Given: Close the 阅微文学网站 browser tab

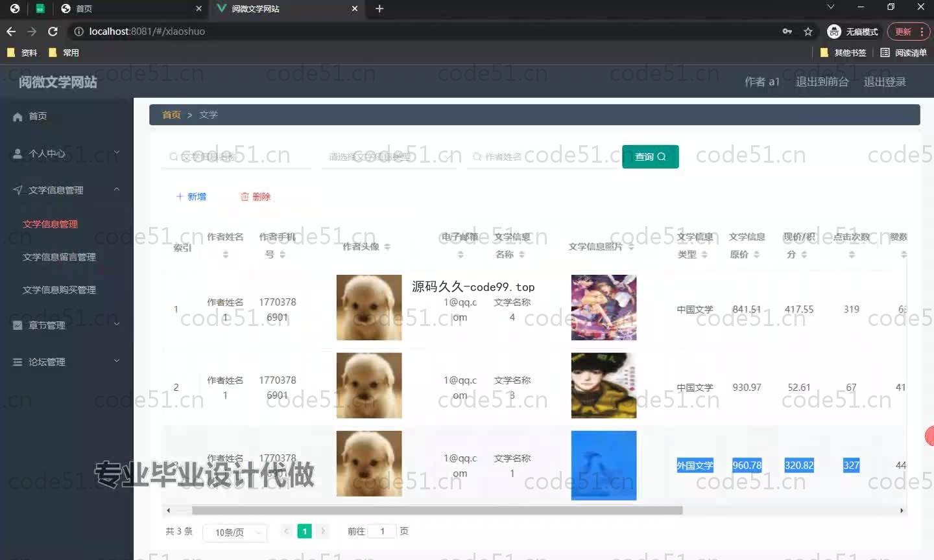Looking at the screenshot, I should pos(354,8).
